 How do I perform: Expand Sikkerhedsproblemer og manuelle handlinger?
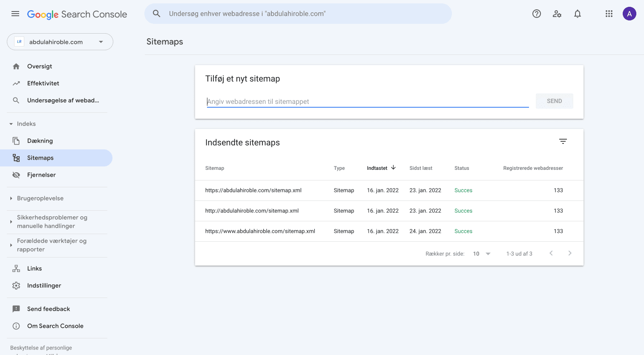click(11, 222)
